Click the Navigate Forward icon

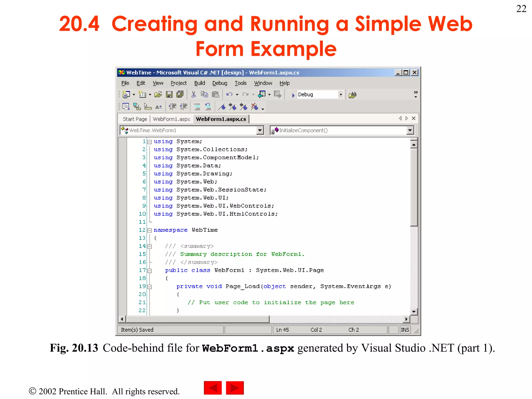[x=277, y=95]
